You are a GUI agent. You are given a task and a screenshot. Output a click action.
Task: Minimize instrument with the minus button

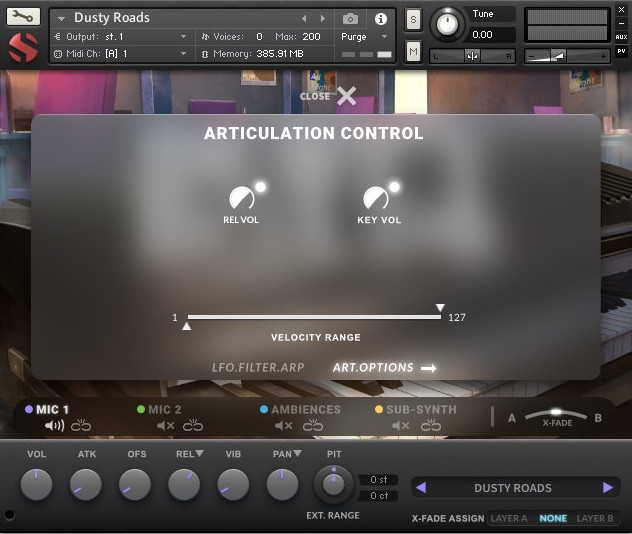(621, 23)
